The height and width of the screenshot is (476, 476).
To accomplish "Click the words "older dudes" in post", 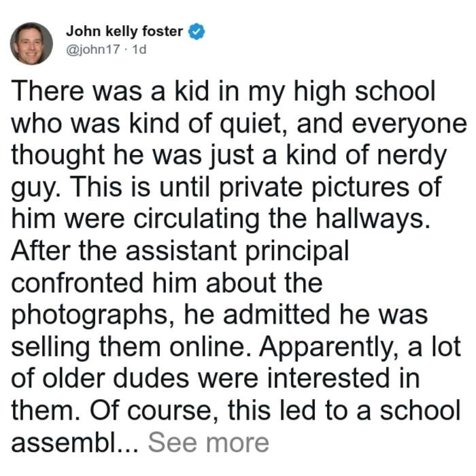I will [116, 379].
